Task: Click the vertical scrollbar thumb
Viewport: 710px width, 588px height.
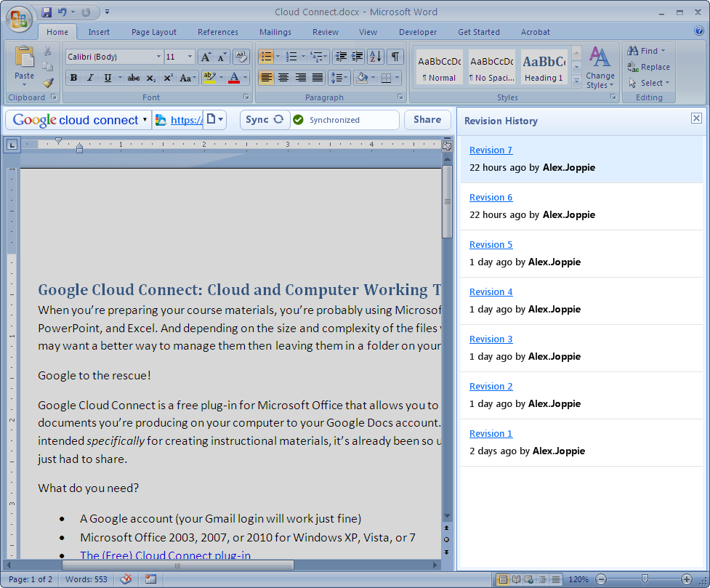Action: [447, 201]
